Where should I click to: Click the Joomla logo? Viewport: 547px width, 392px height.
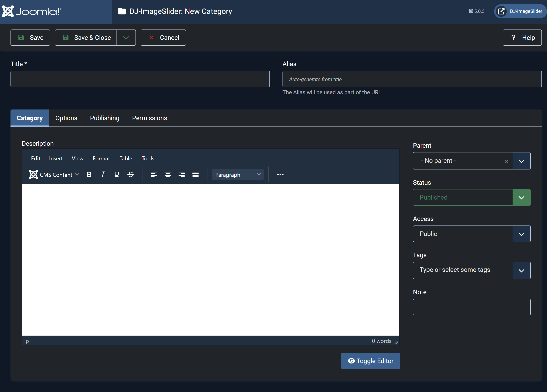(32, 11)
